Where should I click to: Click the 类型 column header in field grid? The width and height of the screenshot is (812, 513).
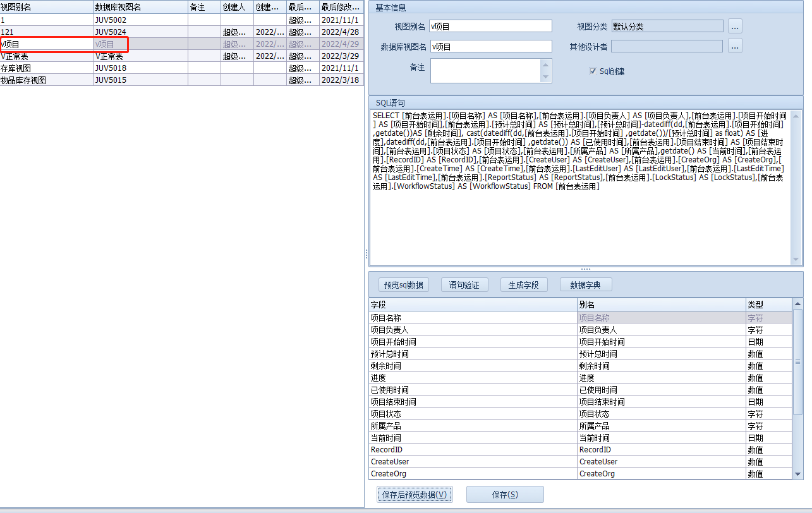[768, 305]
